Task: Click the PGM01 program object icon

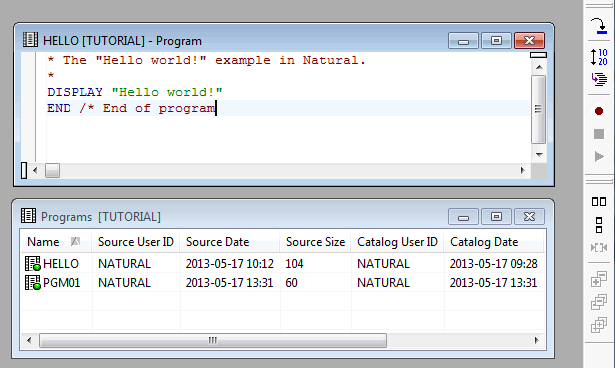Action: coord(33,282)
